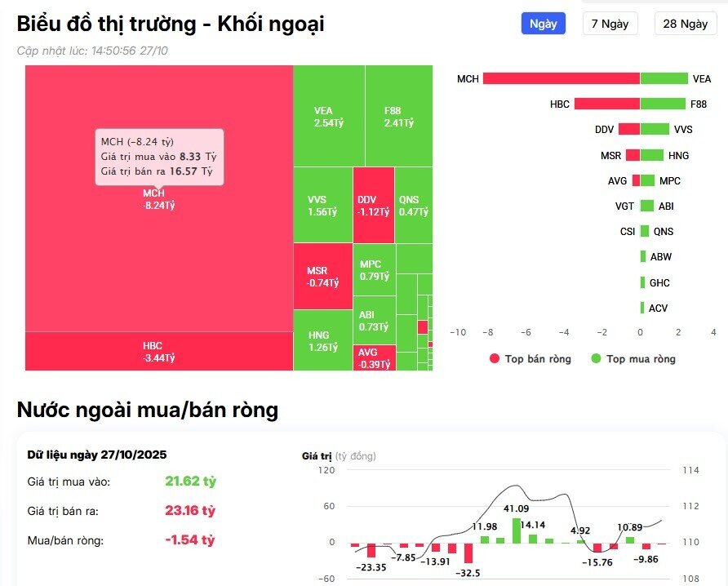Screen dimensions: 728x586
Task: Click the "41.09" green bar in the flow chart
Action: [516, 529]
